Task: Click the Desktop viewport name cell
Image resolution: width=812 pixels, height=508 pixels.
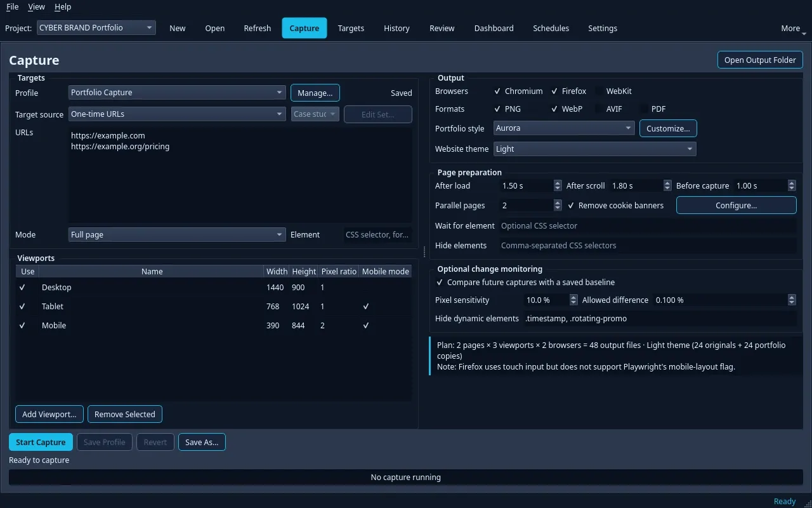Action: (x=152, y=288)
